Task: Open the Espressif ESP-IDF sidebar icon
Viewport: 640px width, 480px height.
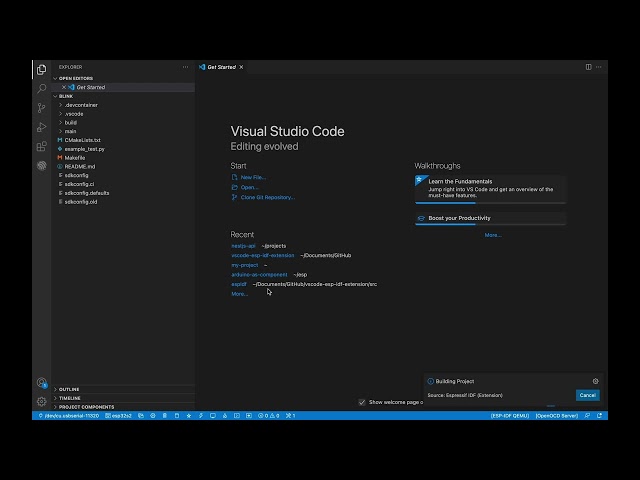Action: click(x=41, y=165)
